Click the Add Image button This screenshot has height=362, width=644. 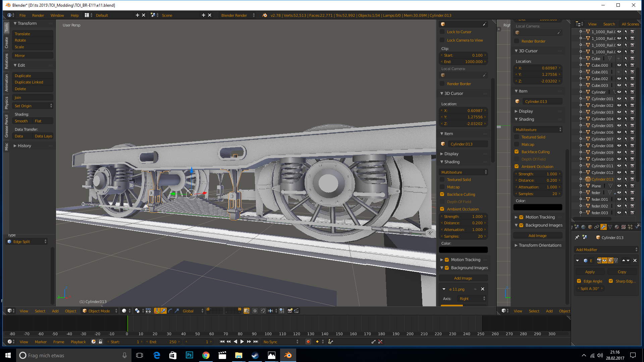(463, 278)
